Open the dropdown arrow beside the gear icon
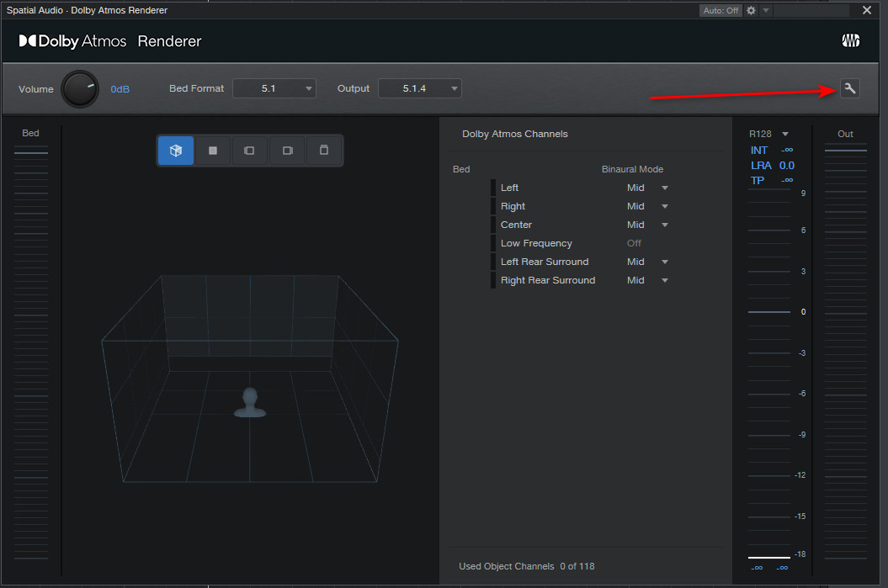888x588 pixels. coord(766,10)
